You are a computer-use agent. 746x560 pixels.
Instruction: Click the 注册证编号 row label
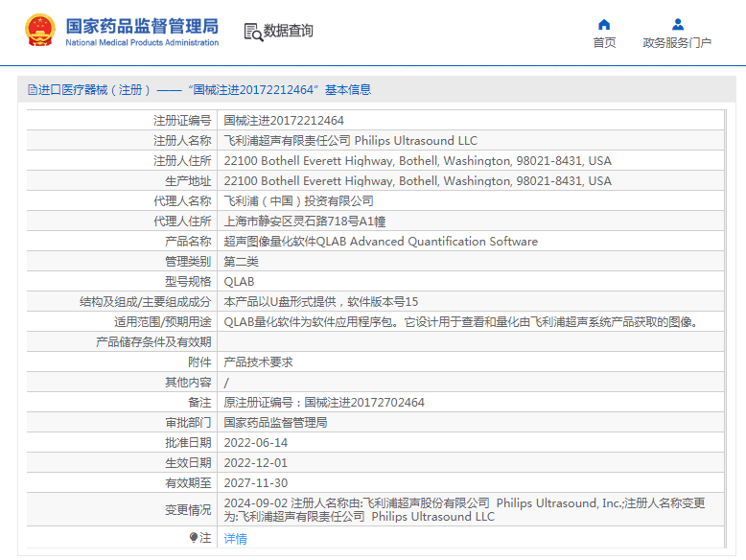click(x=182, y=121)
